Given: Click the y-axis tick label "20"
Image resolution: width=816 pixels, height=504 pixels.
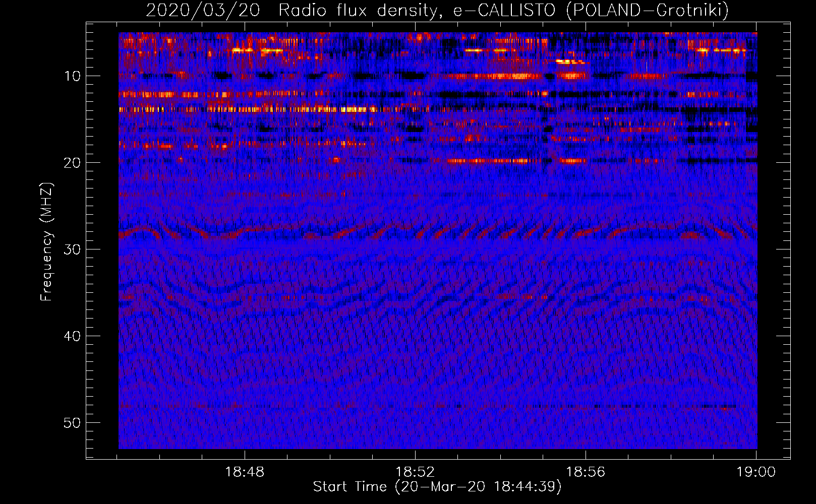Looking at the screenshot, I should 73,163.
